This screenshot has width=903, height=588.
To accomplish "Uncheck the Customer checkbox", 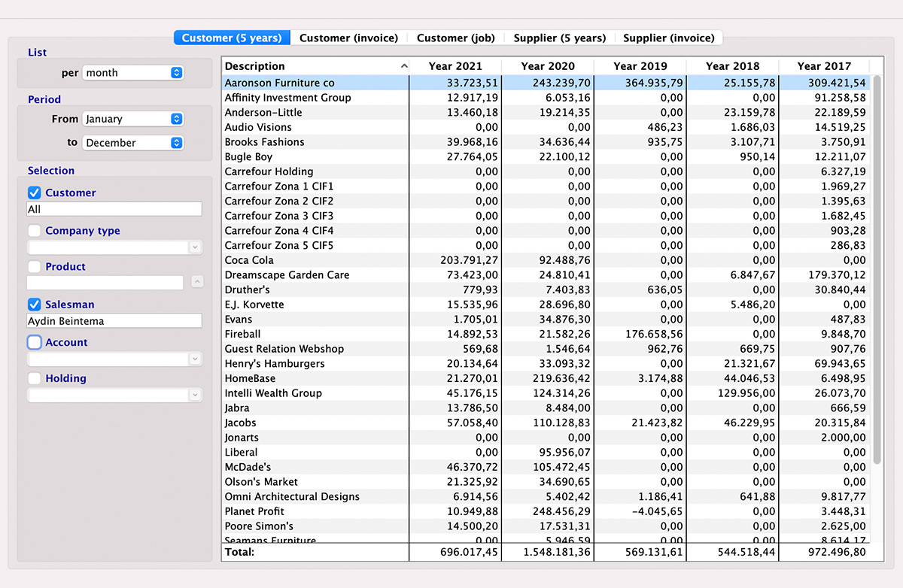I will coord(35,193).
